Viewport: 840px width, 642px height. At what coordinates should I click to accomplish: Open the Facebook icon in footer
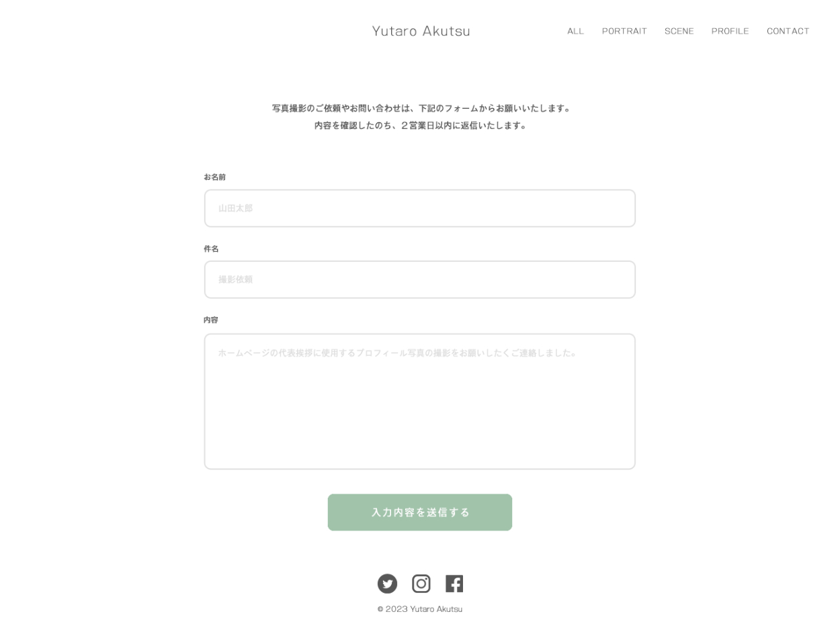[x=454, y=584]
